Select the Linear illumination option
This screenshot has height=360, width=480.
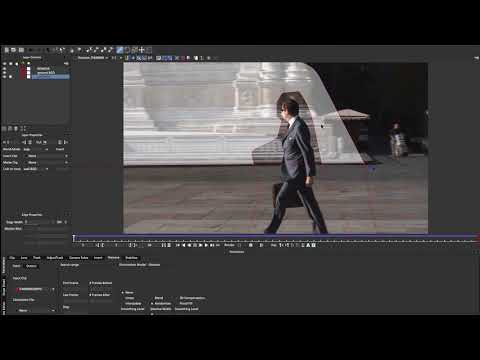(130, 298)
